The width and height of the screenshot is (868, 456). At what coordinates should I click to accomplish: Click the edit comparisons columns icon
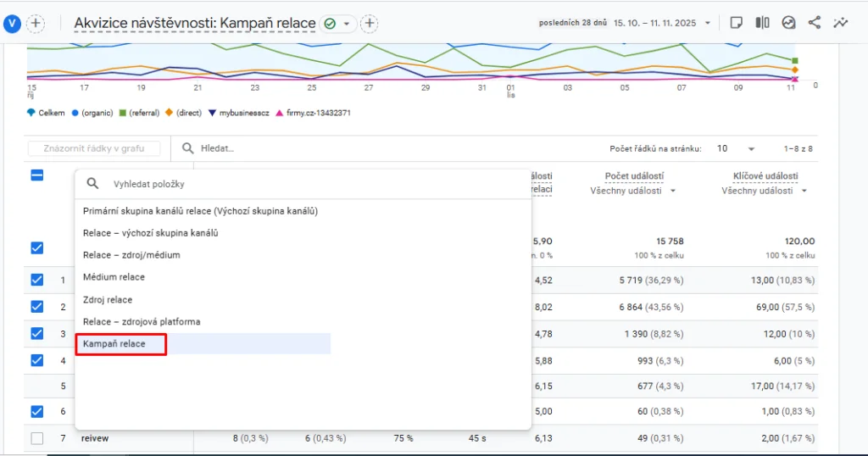pos(762,23)
